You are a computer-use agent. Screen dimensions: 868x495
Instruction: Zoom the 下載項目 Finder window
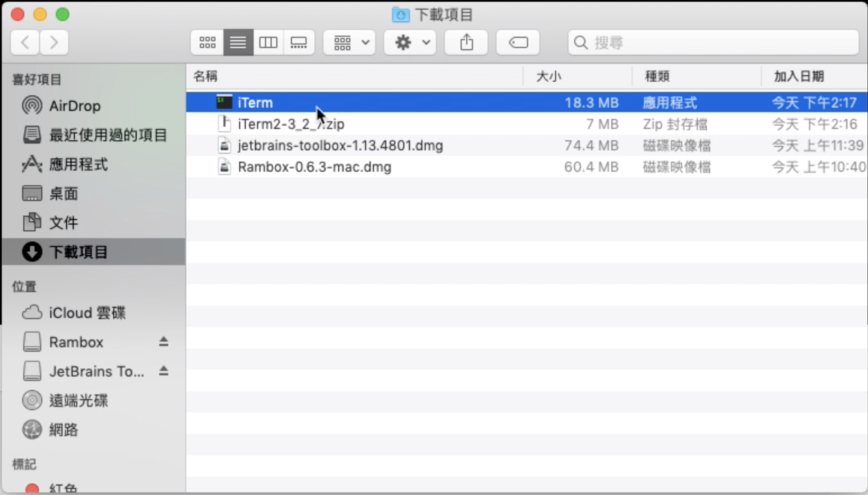pyautogui.click(x=62, y=14)
